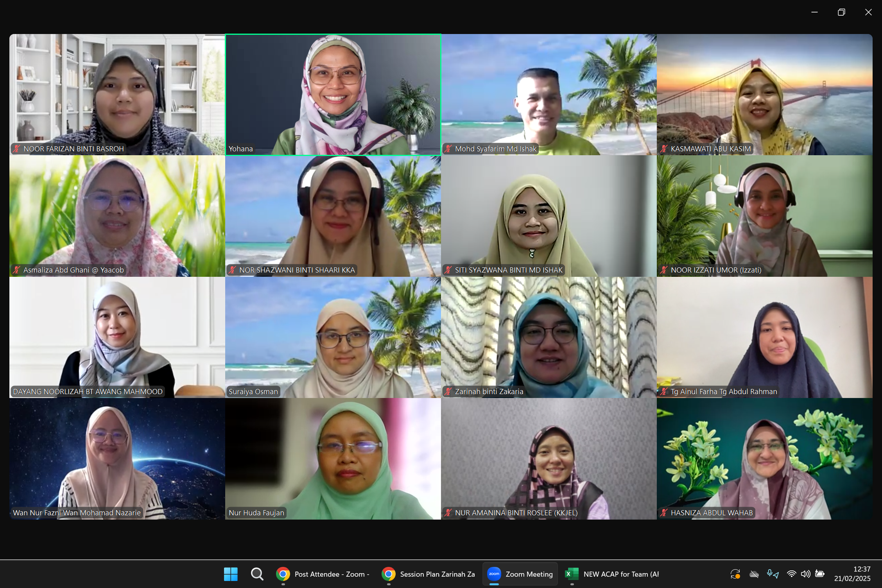This screenshot has height=588, width=882.
Task: Open the volume speaker tray icon
Action: 805,574
